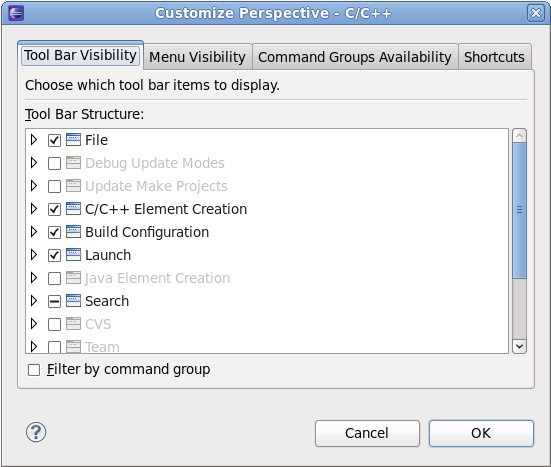The height and width of the screenshot is (467, 551).
Task: Expand the CVS node
Action: [34, 324]
